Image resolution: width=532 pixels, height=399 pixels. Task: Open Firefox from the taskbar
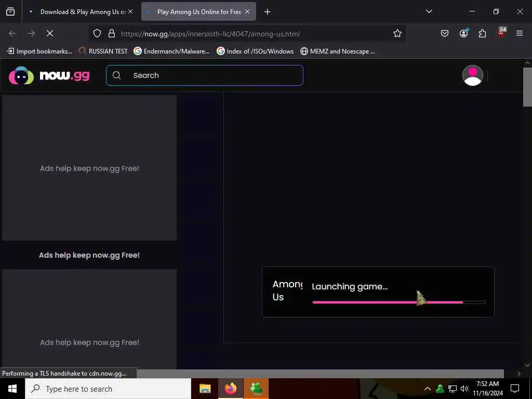230,389
